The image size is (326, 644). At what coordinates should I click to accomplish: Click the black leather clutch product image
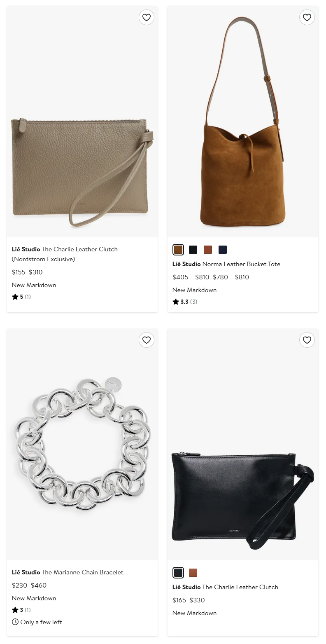243,445
